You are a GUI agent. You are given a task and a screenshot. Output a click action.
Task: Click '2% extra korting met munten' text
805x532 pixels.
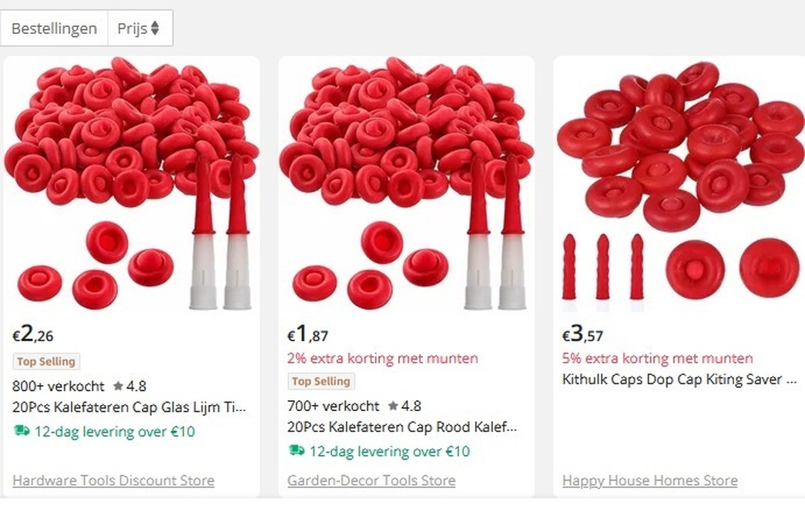coord(383,358)
